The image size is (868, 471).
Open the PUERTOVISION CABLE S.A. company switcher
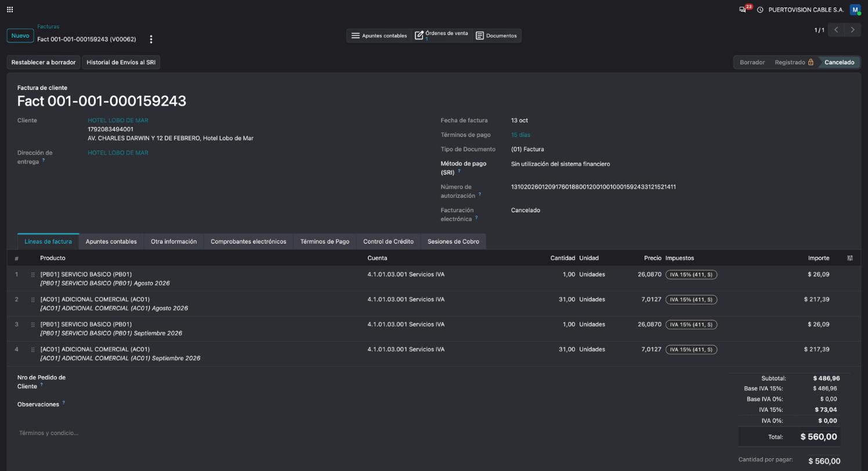pos(806,10)
